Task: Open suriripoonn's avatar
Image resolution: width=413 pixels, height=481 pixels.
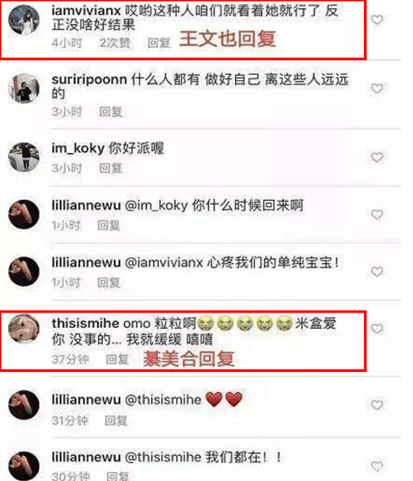Action: point(24,88)
